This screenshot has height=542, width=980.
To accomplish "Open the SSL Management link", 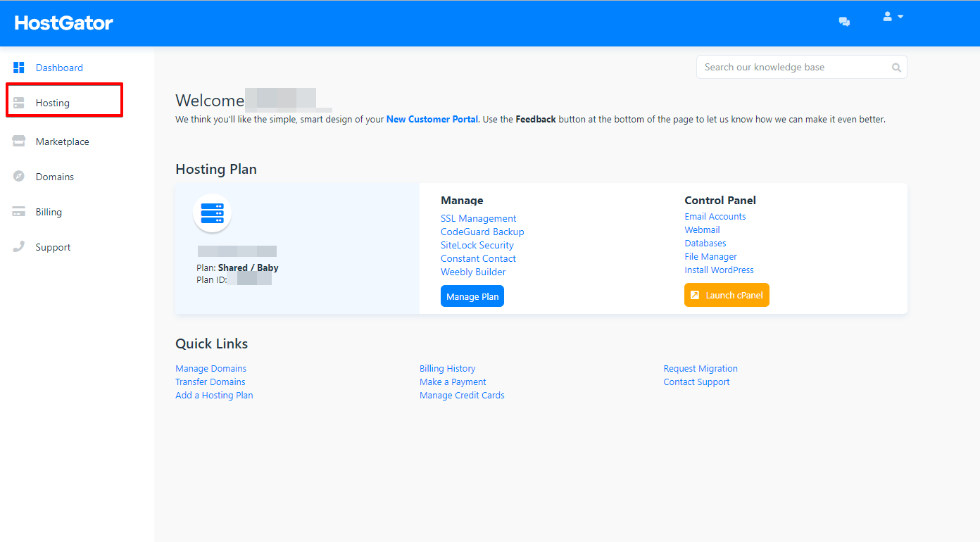I will point(479,218).
